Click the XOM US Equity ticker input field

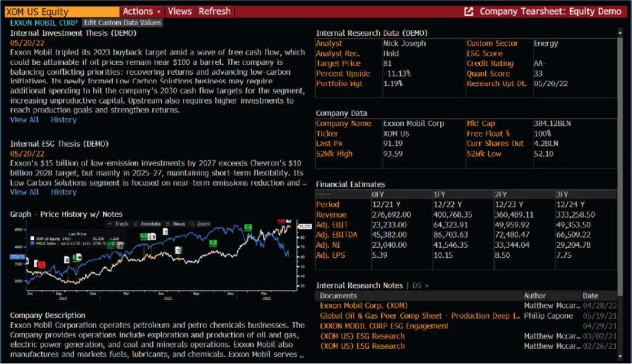coord(60,11)
